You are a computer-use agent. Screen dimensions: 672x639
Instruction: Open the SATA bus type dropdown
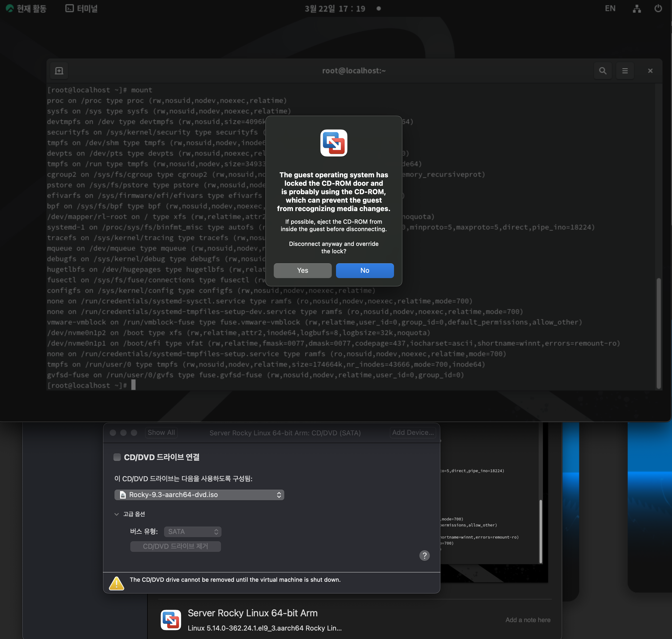pyautogui.click(x=193, y=531)
